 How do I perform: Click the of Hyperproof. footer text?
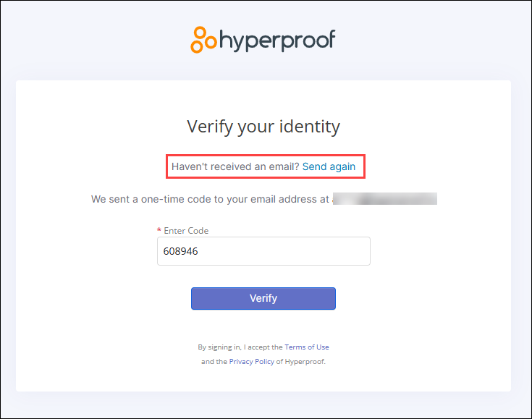[x=300, y=362]
